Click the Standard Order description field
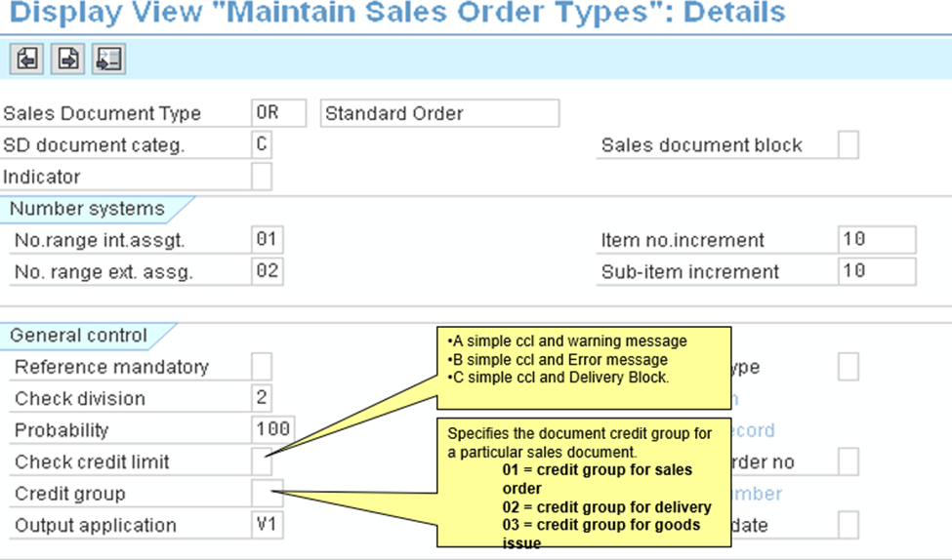 point(439,113)
